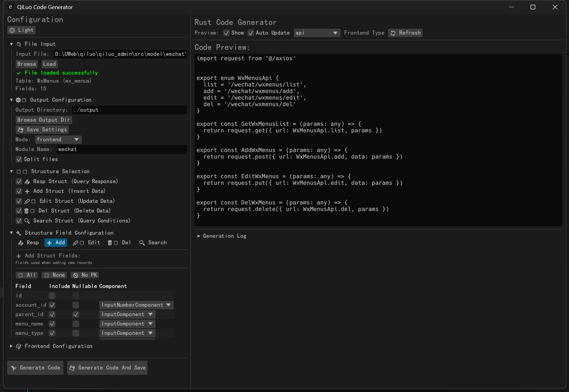Screen dimensions: 569x392
Task: Check Nullable for menu_name field
Action: [x=76, y=324]
